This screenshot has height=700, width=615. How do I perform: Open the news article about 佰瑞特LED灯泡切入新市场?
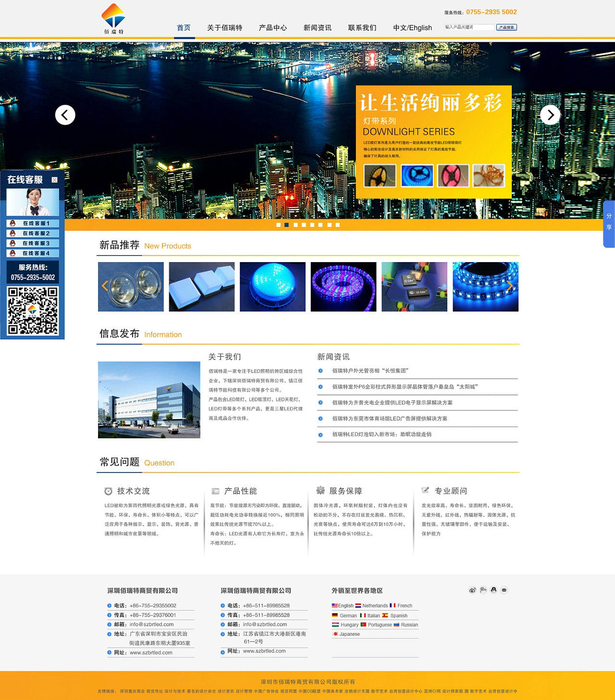coord(381,435)
